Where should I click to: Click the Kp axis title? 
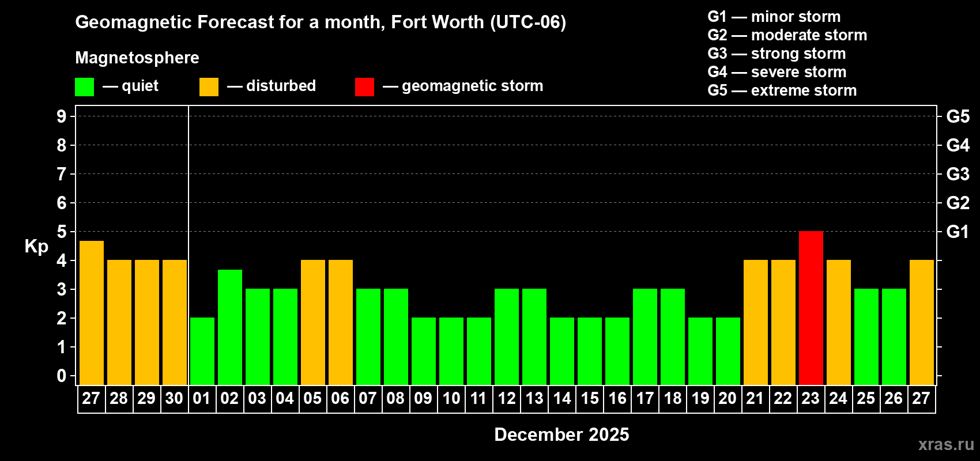click(36, 246)
